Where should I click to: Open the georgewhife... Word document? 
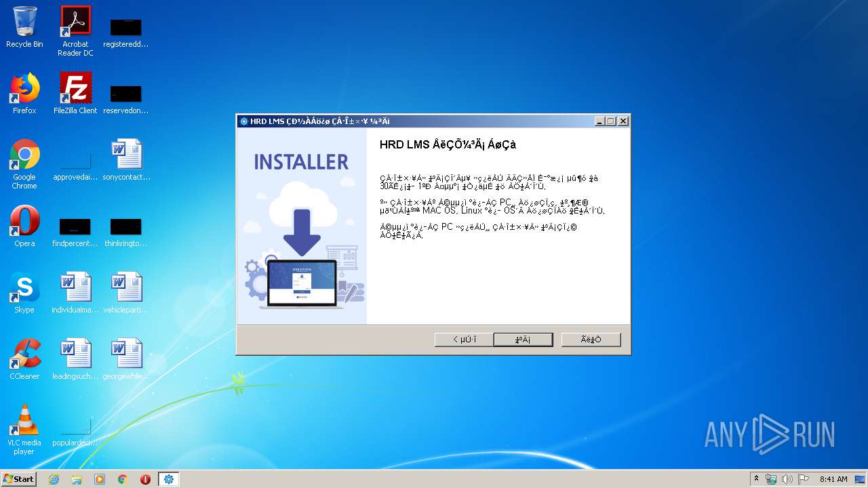[x=125, y=360]
